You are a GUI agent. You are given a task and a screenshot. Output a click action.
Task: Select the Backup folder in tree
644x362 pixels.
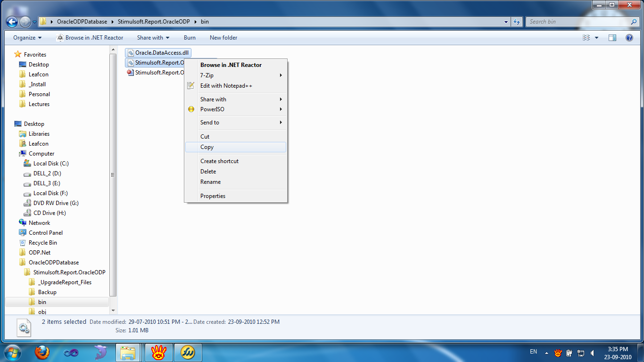pos(47,292)
